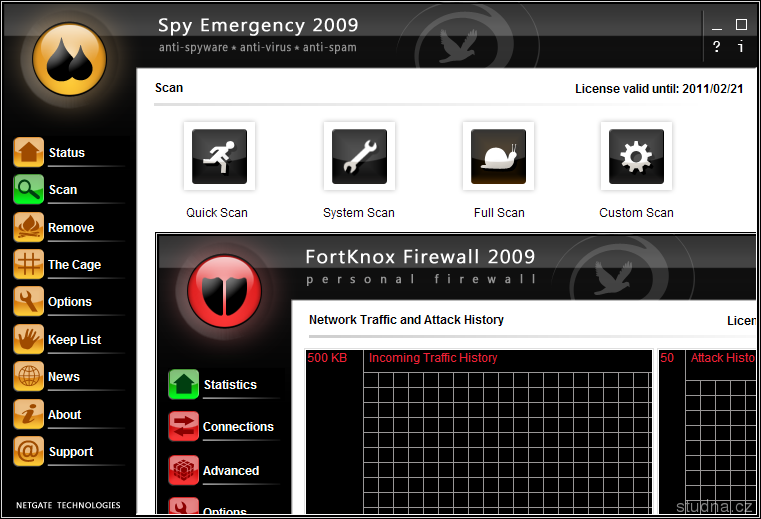Viewport: 761px width, 519px height.
Task: Click the Quick Scan text label
Action: tap(217, 213)
